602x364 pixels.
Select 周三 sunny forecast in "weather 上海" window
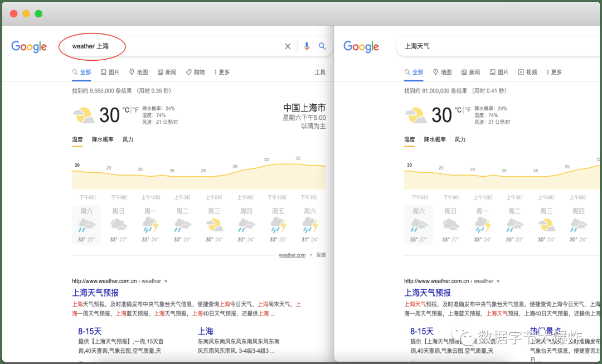[x=214, y=225]
